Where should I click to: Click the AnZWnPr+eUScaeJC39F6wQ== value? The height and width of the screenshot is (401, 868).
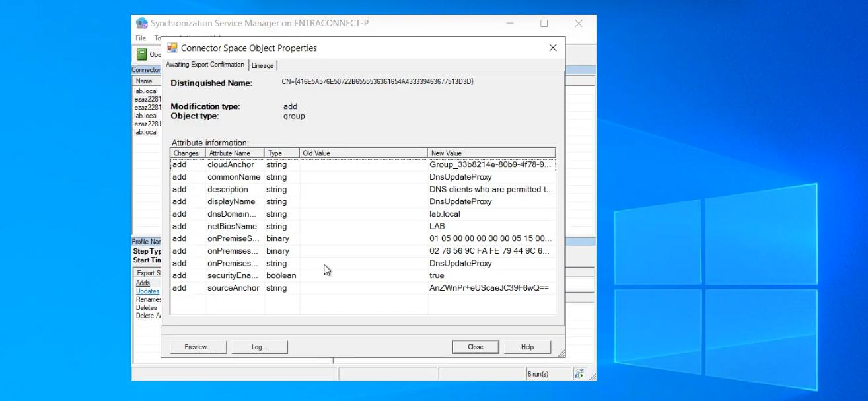click(489, 288)
